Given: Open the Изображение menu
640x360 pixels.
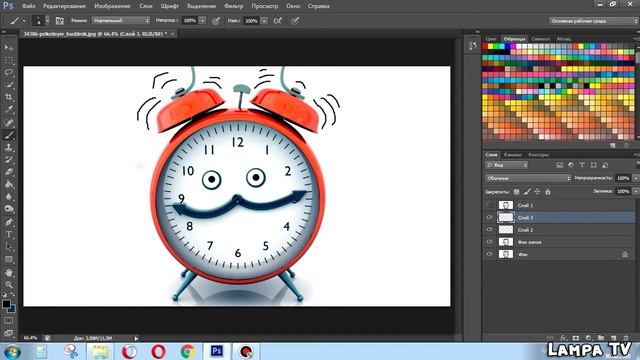Looking at the screenshot, I should 112,6.
